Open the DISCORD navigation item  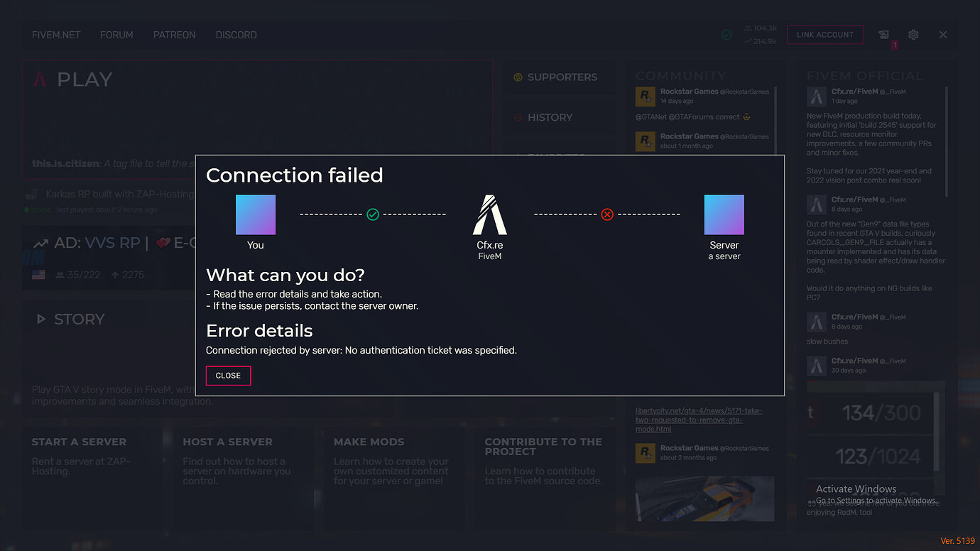[x=236, y=35]
